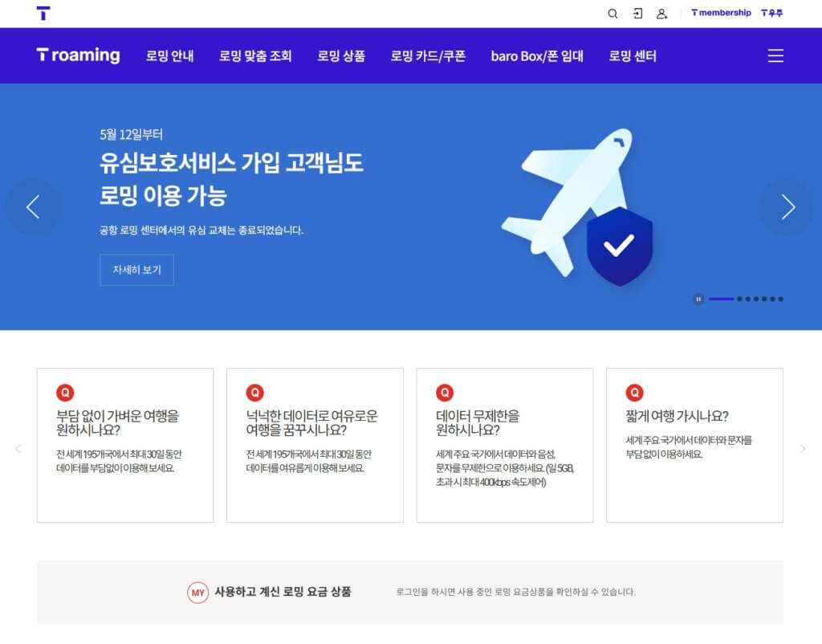Pause the banner slideshow
The height and width of the screenshot is (644, 822).
click(698, 299)
